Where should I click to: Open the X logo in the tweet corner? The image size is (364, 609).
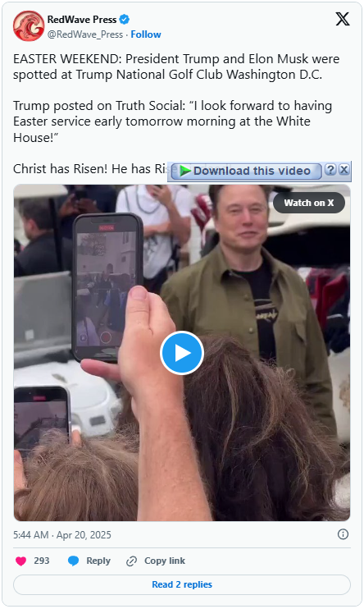click(x=342, y=19)
